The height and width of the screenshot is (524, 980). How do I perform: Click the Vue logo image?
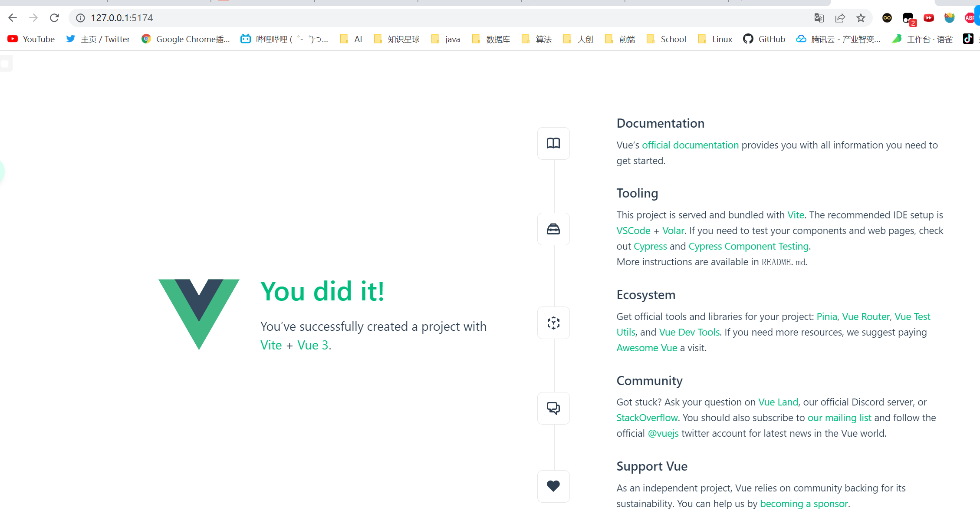click(x=199, y=314)
